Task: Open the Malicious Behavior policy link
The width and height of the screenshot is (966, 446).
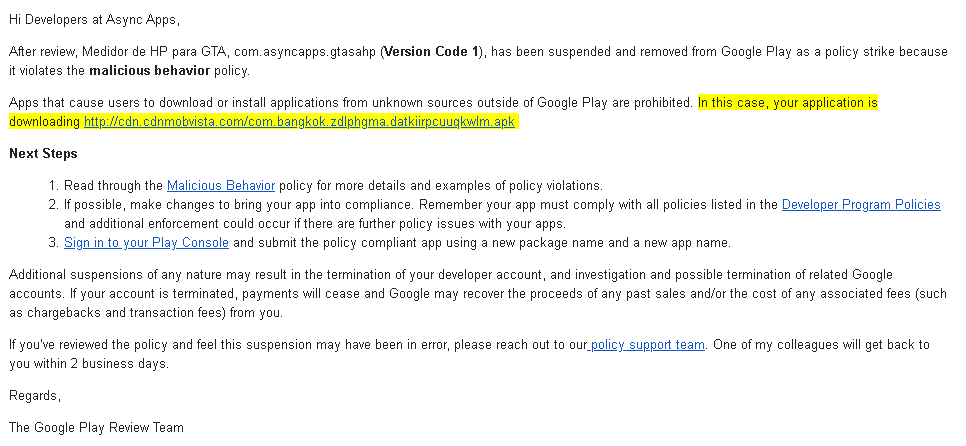Action: coord(221,185)
